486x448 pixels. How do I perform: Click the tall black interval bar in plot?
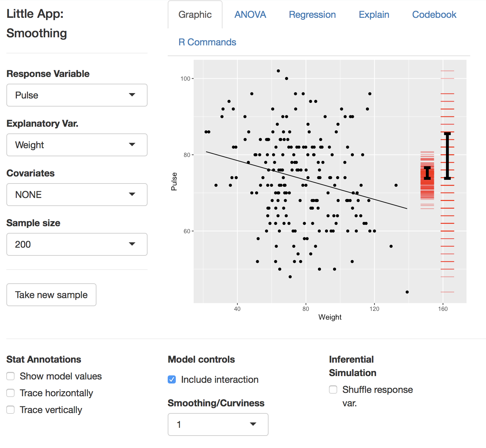pyautogui.click(x=447, y=156)
